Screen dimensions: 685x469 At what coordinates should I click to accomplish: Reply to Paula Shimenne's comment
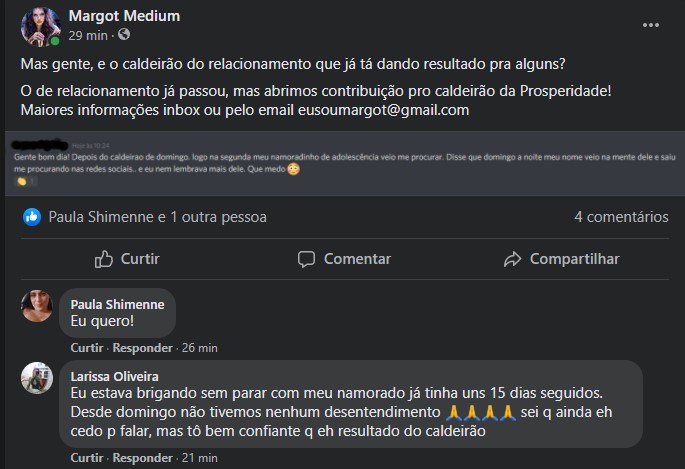tap(142, 348)
